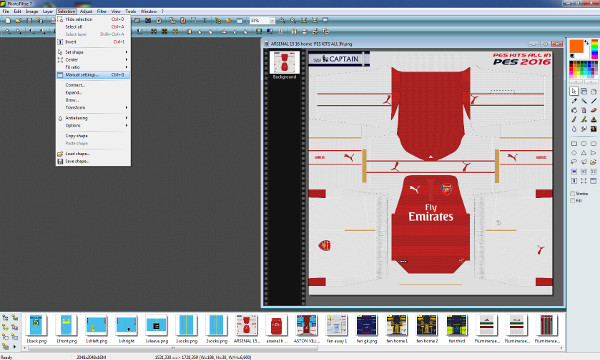The height and width of the screenshot is (360, 600).
Task: Expand the Fit ratio submenu
Action: click(x=93, y=67)
